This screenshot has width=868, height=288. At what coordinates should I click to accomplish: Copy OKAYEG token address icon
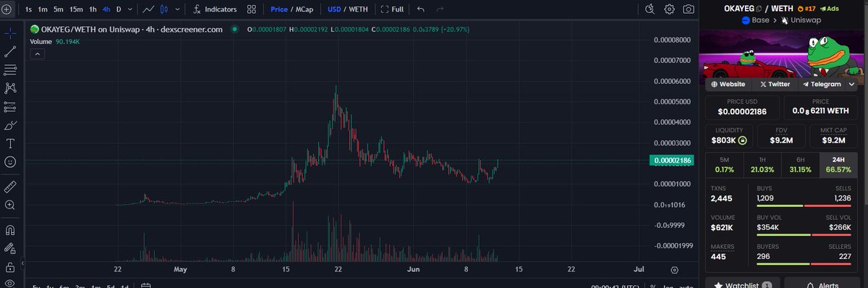(x=758, y=8)
